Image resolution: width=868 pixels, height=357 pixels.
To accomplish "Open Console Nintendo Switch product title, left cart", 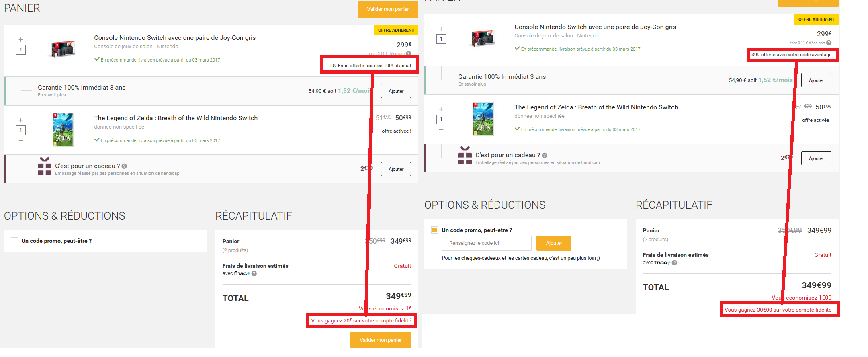I will pyautogui.click(x=175, y=38).
